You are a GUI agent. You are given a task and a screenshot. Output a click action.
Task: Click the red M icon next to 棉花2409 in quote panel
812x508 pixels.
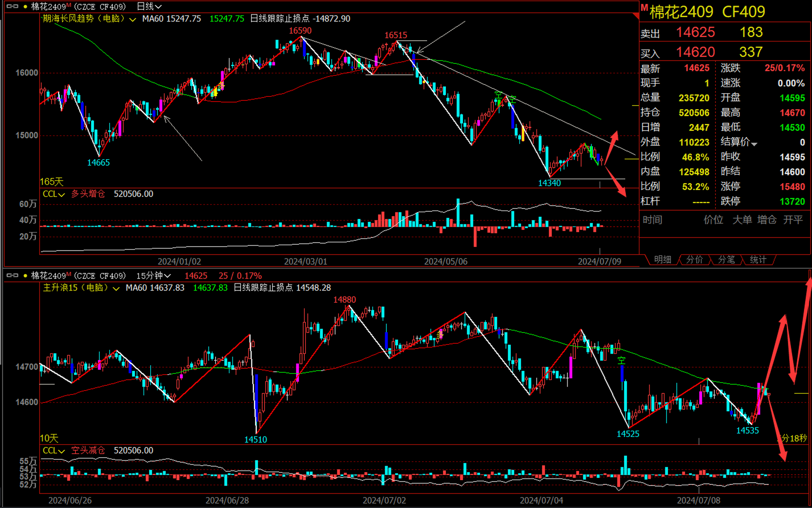pos(644,8)
